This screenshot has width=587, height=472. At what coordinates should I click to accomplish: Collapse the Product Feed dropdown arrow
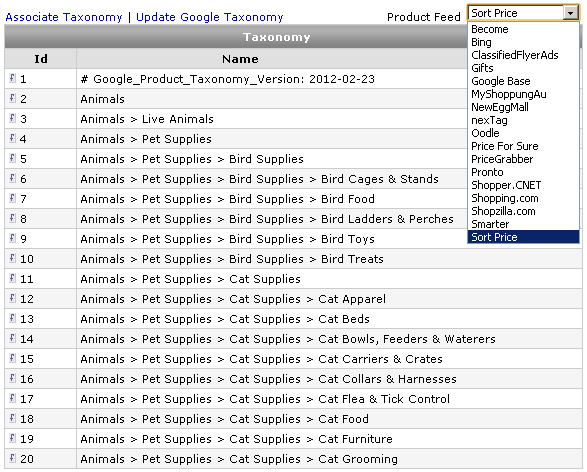tap(570, 13)
